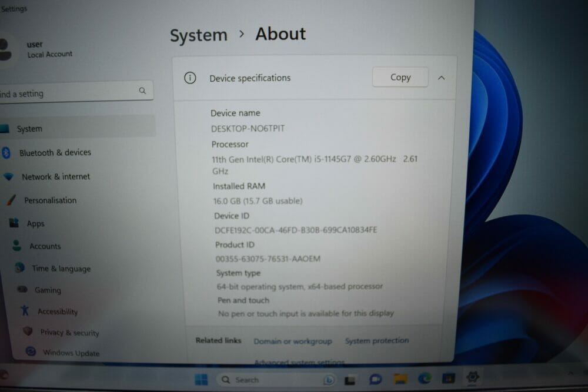Open the Windows Start menu
Screen dimensions: 588x392
coord(201,379)
